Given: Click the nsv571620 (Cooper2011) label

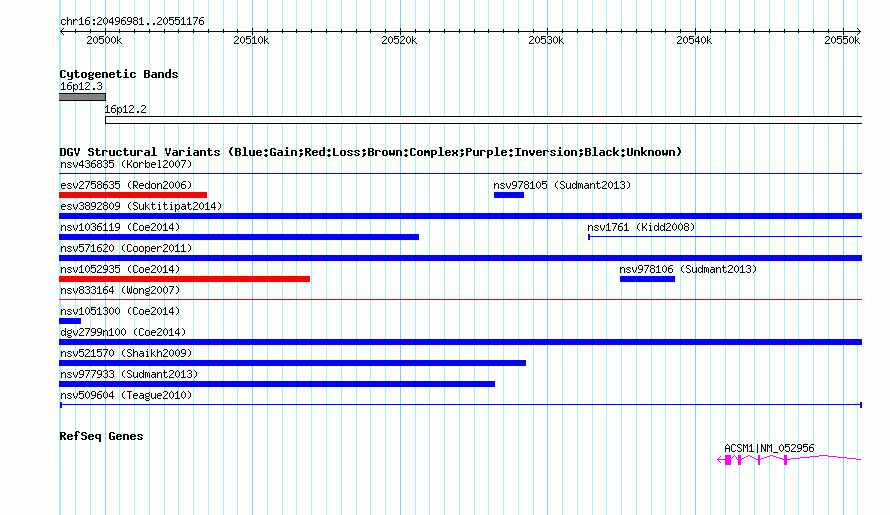Looking at the screenshot, I should click(x=126, y=248).
